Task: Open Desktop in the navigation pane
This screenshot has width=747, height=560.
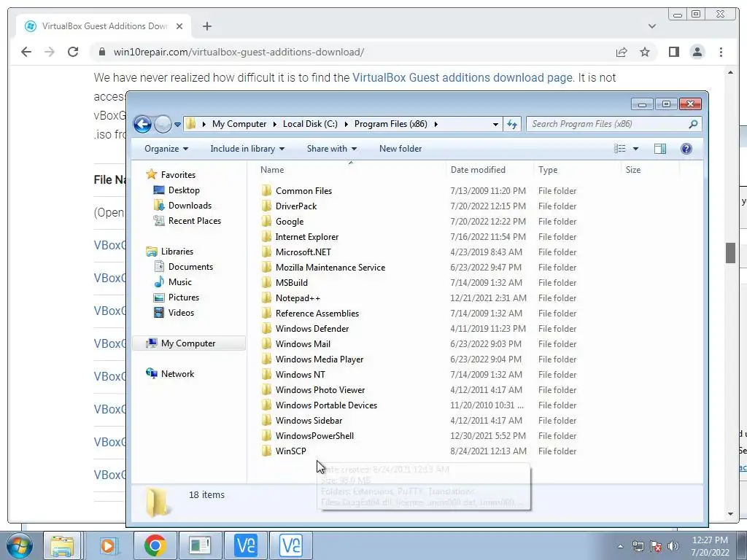Action: [184, 190]
